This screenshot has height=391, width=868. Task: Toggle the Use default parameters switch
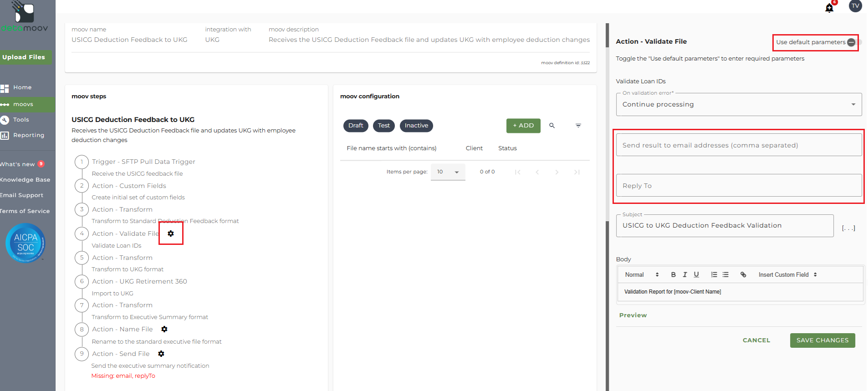click(853, 42)
